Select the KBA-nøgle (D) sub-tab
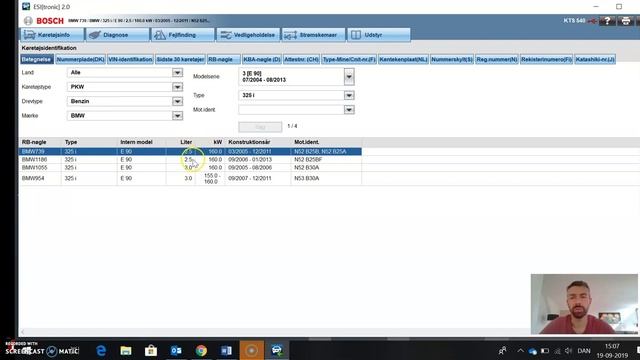Viewport: 640px width, 360px height. 262,60
